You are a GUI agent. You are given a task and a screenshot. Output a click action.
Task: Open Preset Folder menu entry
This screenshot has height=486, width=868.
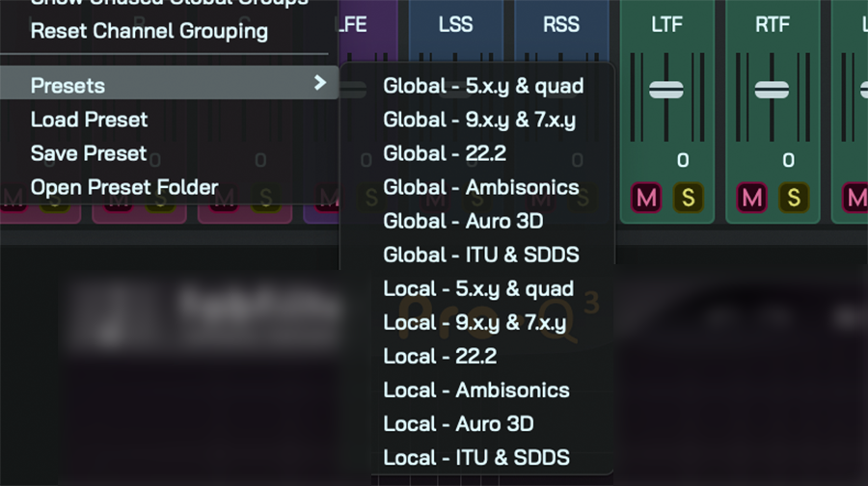124,187
